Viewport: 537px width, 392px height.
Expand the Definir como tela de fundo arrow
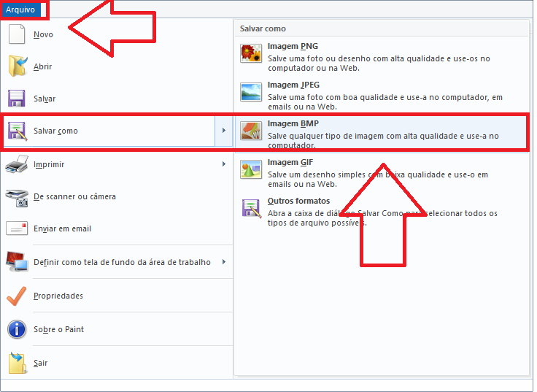[224, 262]
